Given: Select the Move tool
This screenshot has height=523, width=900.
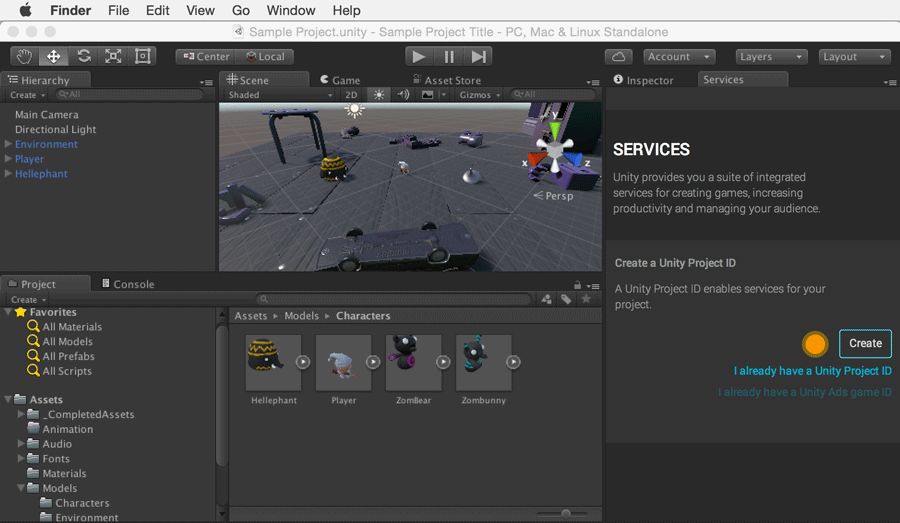Looking at the screenshot, I should (x=54, y=57).
